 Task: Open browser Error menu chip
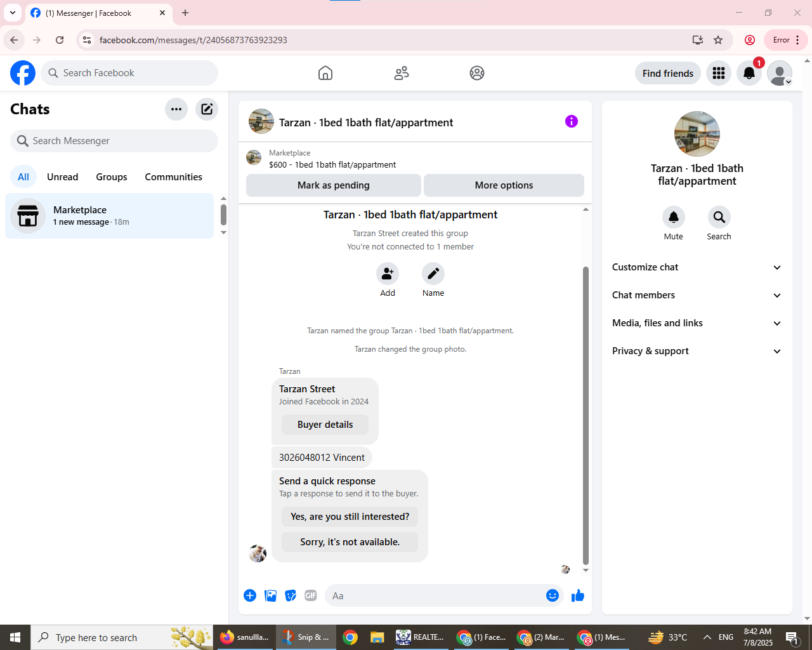point(786,40)
